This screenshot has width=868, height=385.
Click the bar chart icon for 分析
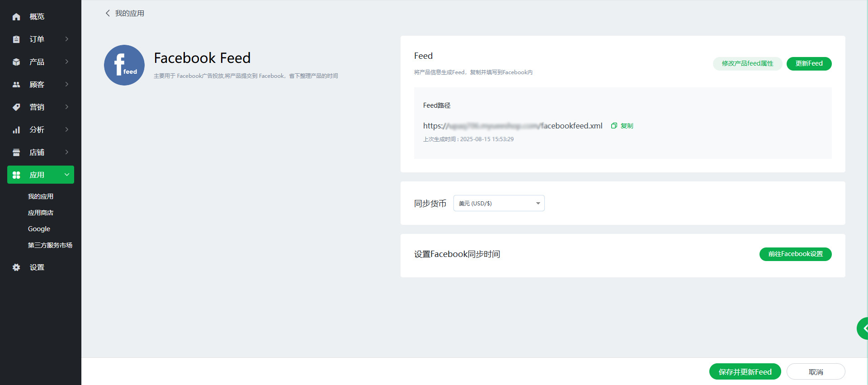(16, 130)
